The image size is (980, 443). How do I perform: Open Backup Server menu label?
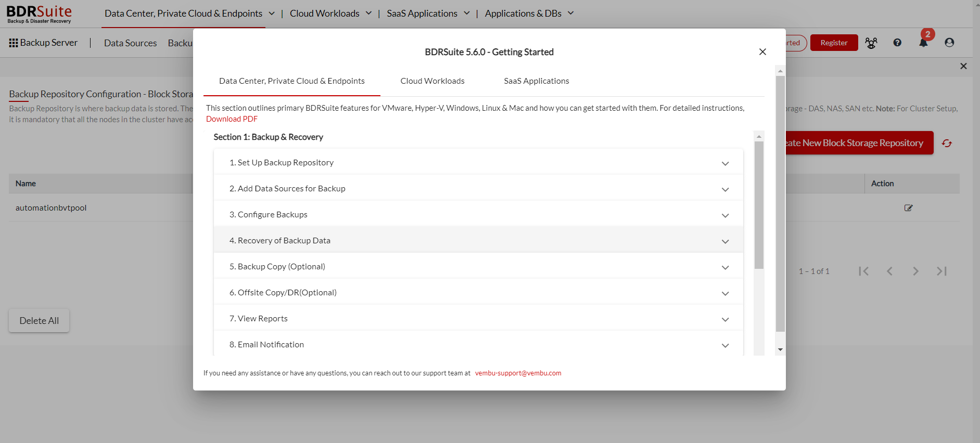point(49,43)
